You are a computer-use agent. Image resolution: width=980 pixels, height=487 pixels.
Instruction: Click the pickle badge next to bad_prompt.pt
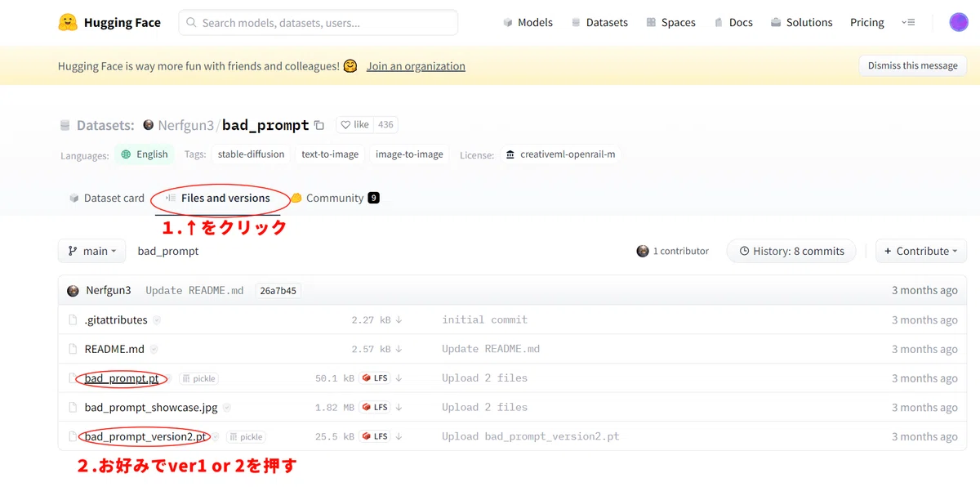199,378
